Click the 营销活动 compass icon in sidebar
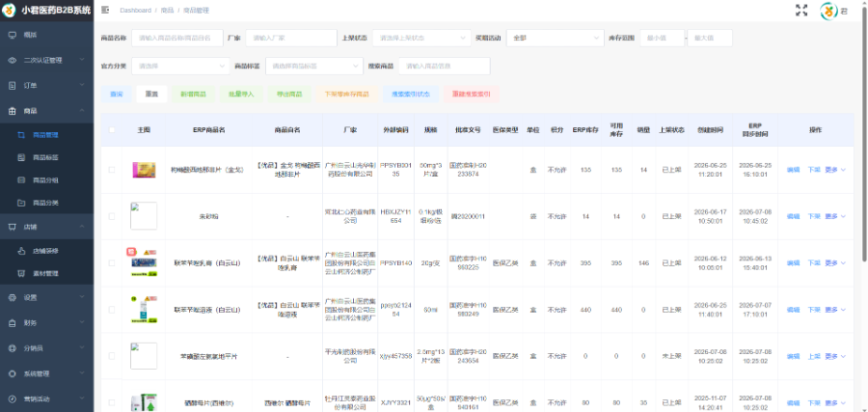868x412 pixels. 13,398
